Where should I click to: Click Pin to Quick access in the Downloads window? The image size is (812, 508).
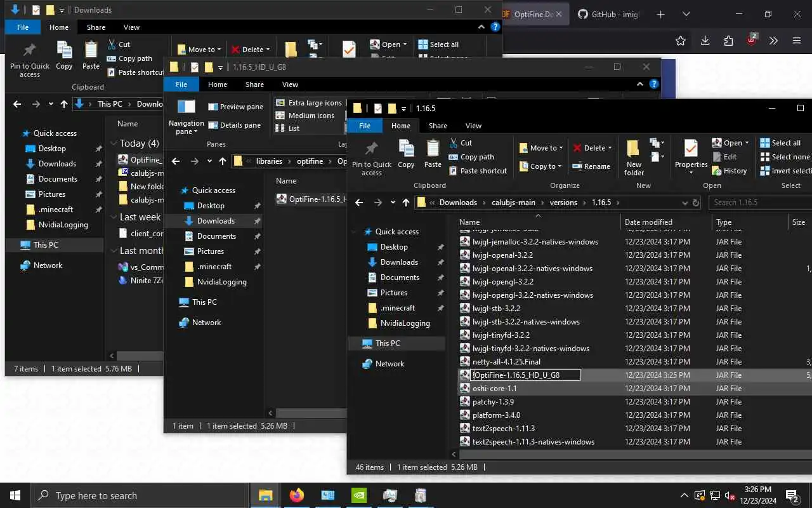[x=30, y=60]
